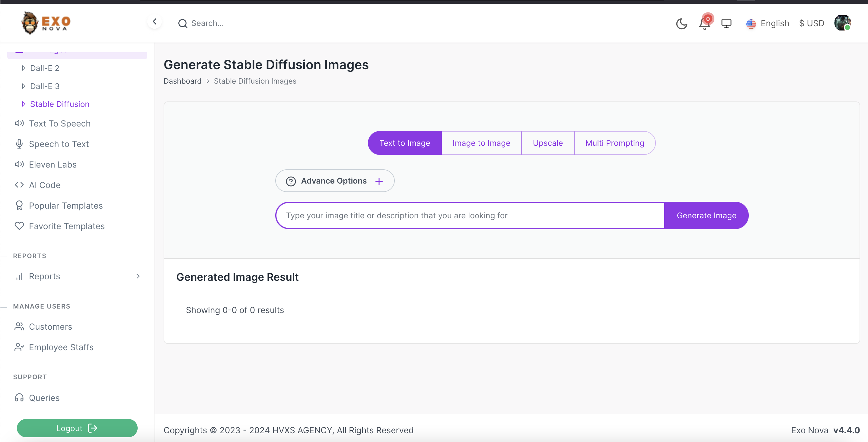The height and width of the screenshot is (442, 868).
Task: Open the notifications bell
Action: point(704,23)
